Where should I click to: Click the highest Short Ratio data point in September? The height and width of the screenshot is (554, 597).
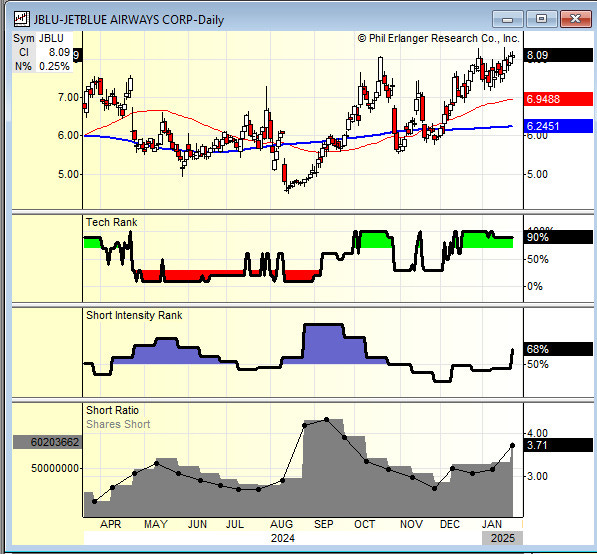click(327, 420)
